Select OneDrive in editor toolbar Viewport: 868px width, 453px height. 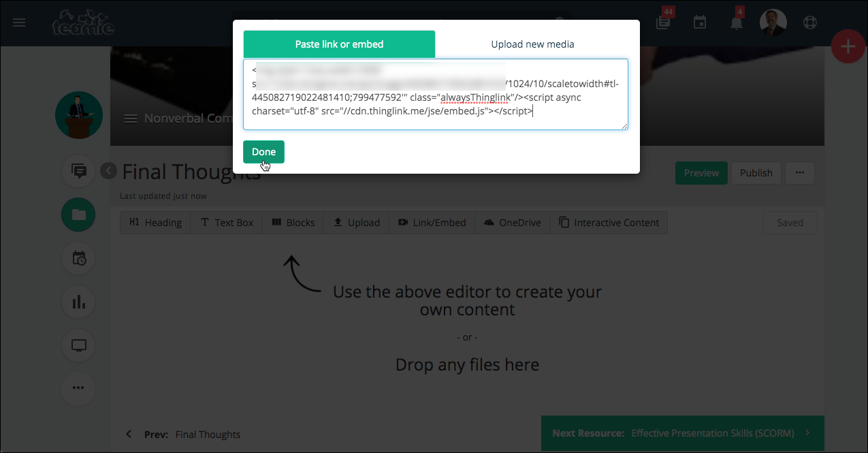pyautogui.click(x=511, y=223)
